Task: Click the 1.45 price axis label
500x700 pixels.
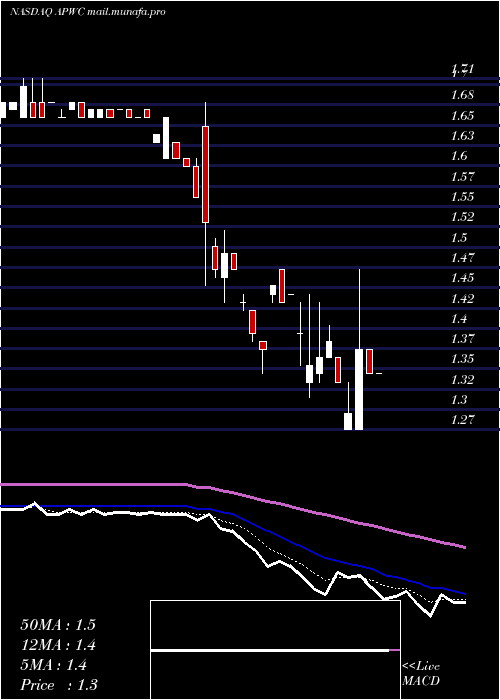Action: click(x=462, y=278)
